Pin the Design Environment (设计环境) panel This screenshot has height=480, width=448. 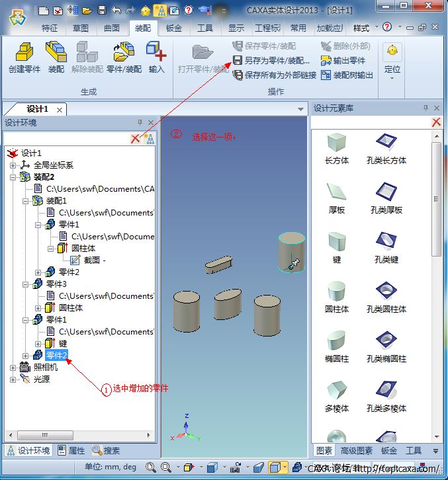(x=140, y=123)
